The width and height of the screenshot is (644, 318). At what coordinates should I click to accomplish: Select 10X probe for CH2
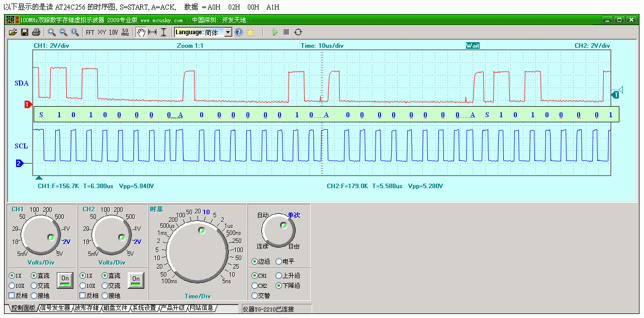(82, 286)
